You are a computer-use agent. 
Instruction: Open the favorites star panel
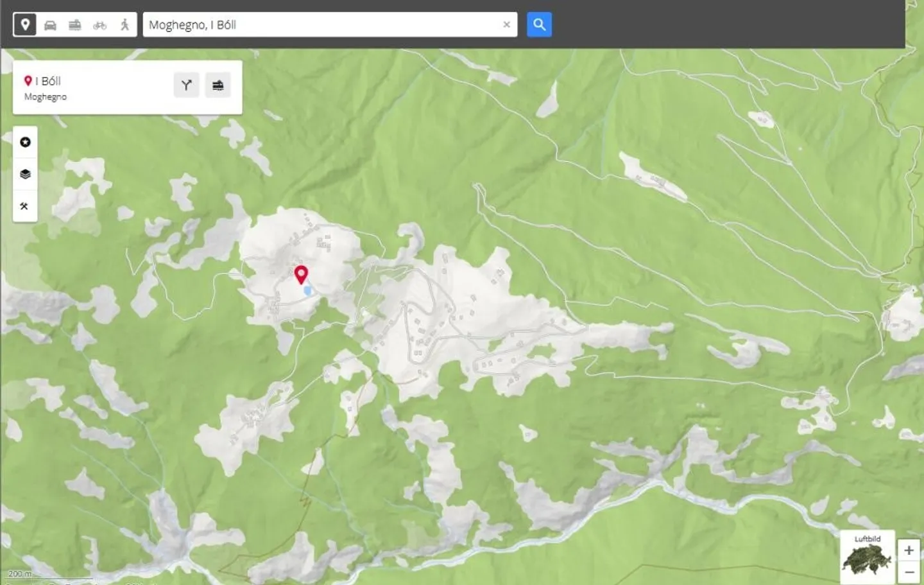25,142
